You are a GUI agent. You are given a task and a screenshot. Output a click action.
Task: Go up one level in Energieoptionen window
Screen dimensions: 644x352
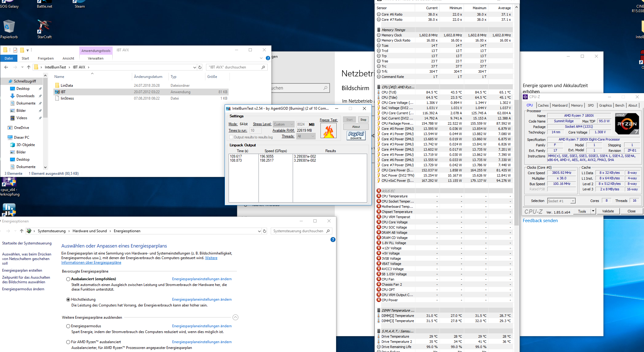pyautogui.click(x=21, y=231)
